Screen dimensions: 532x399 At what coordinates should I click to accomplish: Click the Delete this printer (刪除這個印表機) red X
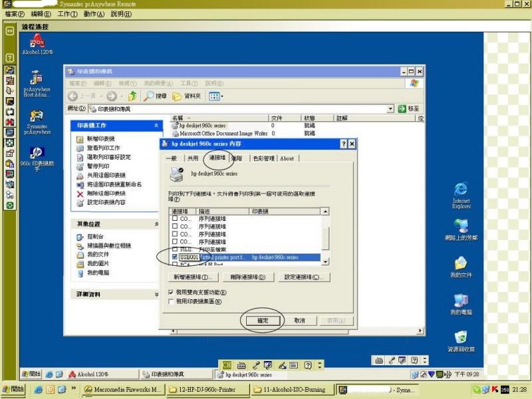coord(80,193)
